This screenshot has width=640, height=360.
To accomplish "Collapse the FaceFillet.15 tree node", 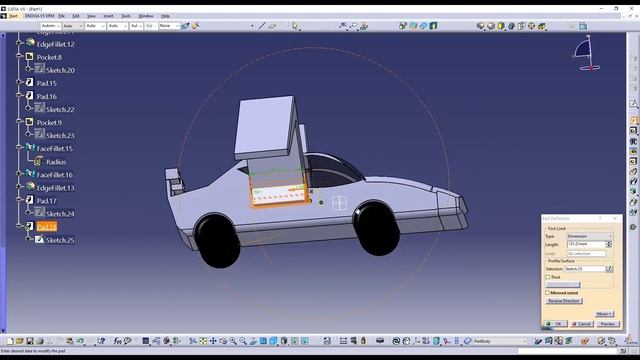I will point(19,147).
